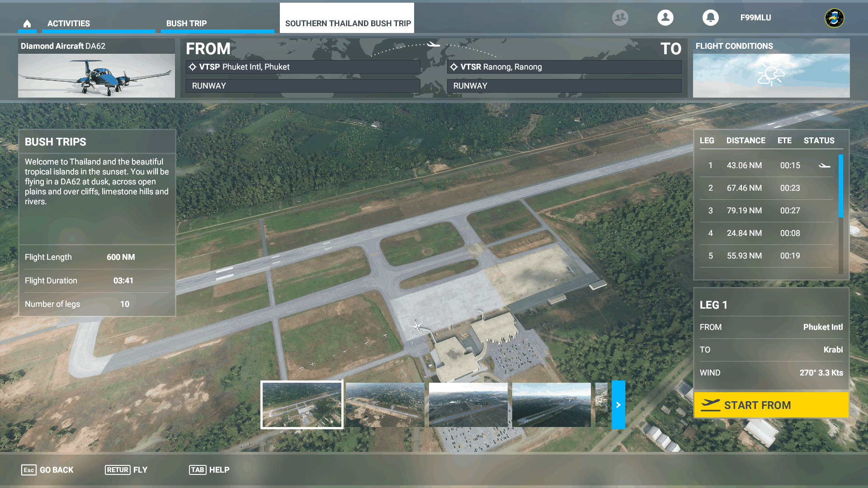Click the HELP button
The width and height of the screenshot is (868, 488).
pyautogui.click(x=209, y=470)
